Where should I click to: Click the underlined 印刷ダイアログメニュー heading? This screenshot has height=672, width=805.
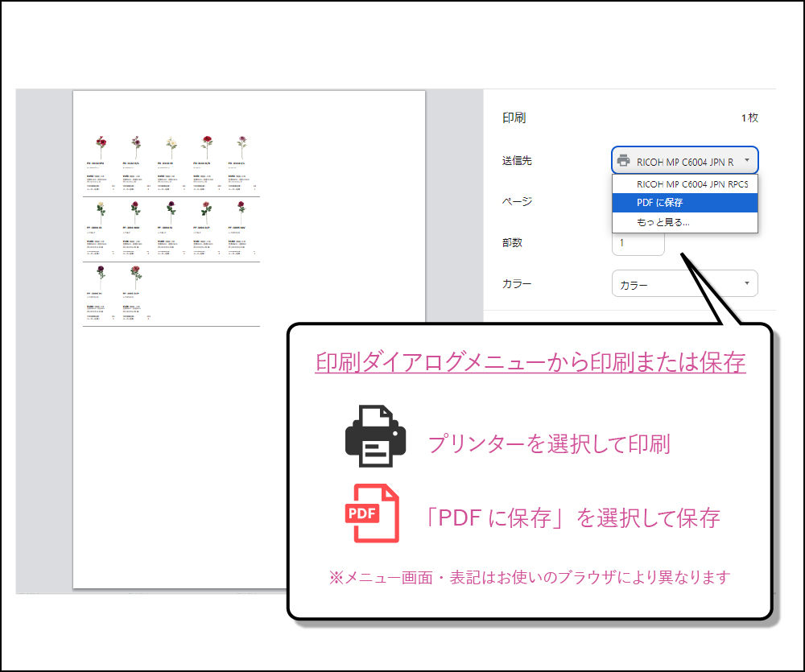click(530, 363)
